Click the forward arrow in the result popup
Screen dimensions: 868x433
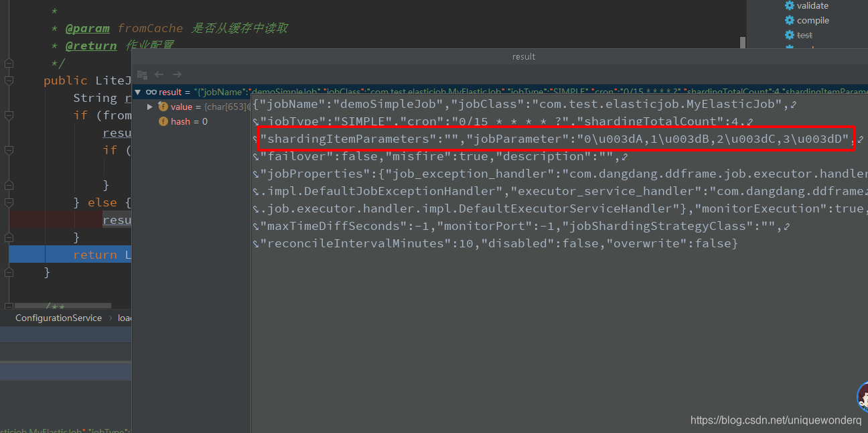(x=177, y=74)
